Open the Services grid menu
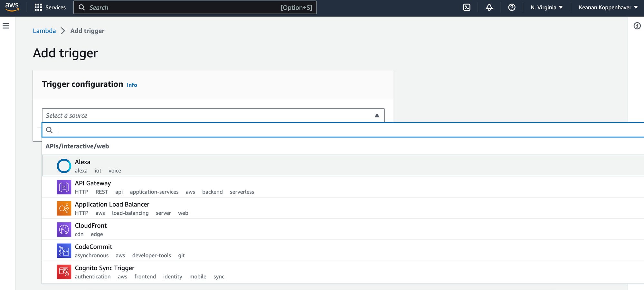 [x=38, y=7]
